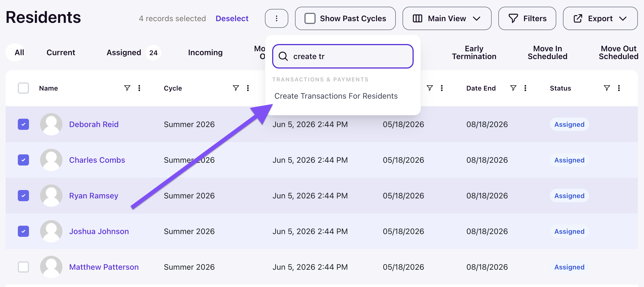This screenshot has height=287, width=644.
Task: Open Joshua Johnson's resident profile link
Action: (x=99, y=231)
